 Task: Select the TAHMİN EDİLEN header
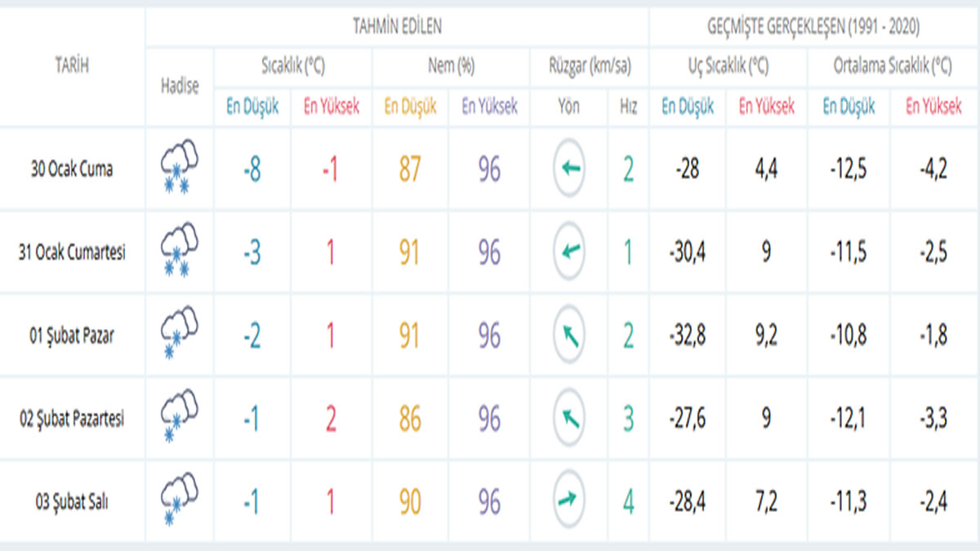click(397, 27)
